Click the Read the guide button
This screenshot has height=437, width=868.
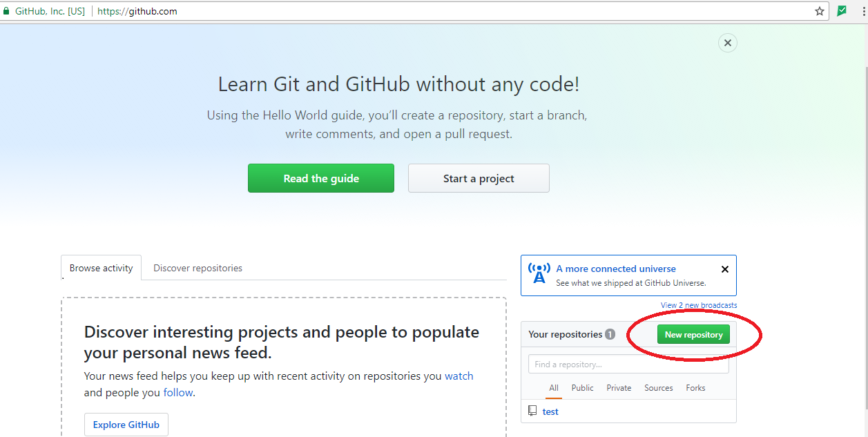(320, 178)
